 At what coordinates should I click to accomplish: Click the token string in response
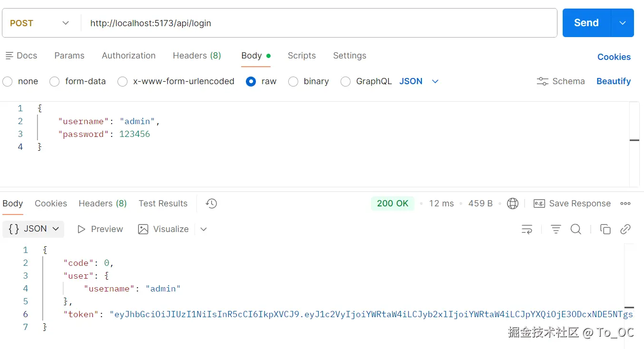(x=371, y=314)
